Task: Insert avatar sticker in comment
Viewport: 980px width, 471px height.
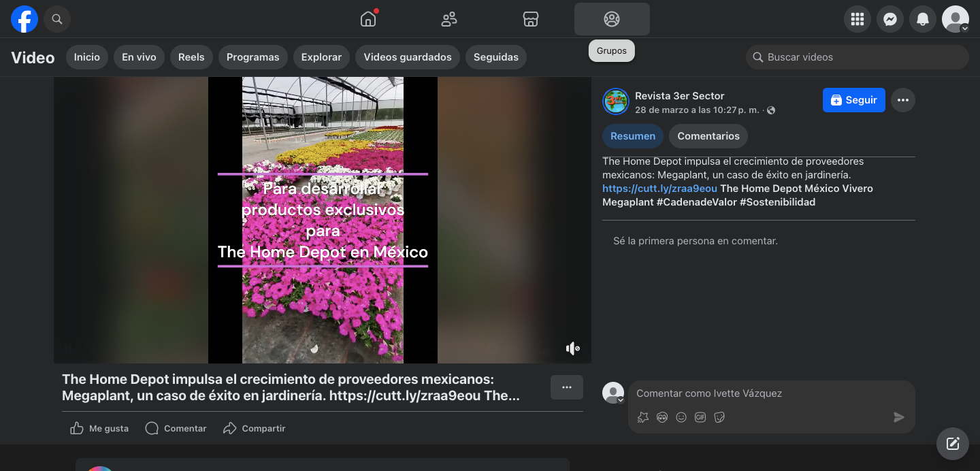Action: click(x=662, y=417)
